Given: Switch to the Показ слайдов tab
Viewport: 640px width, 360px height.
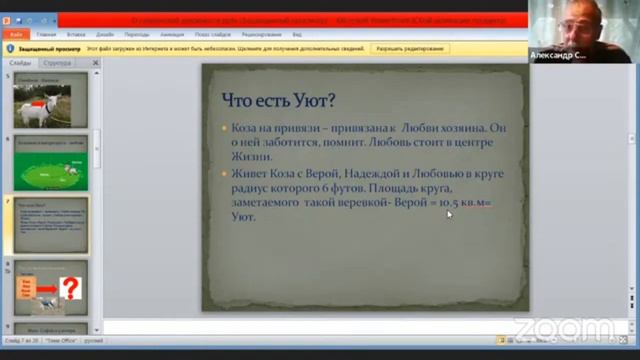Looking at the screenshot, I should (x=213, y=35).
